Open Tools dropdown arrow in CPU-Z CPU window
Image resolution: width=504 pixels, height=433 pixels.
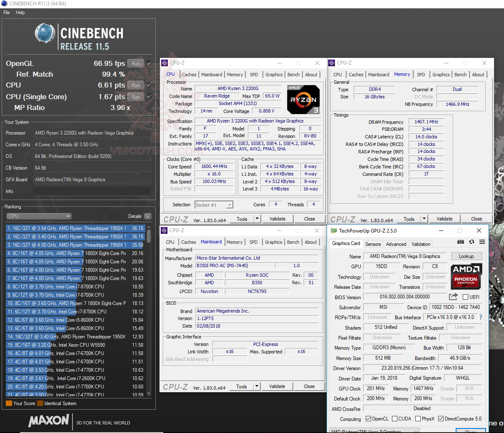point(257,219)
